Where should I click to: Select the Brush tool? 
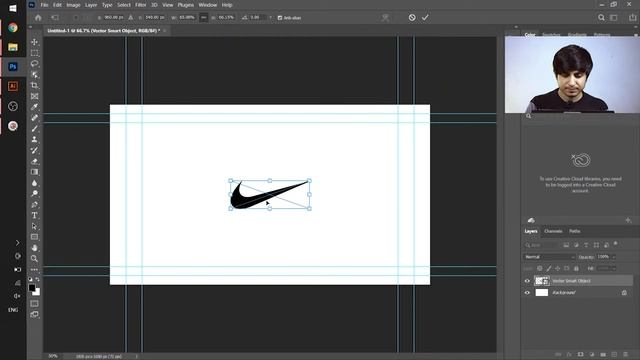(x=34, y=129)
